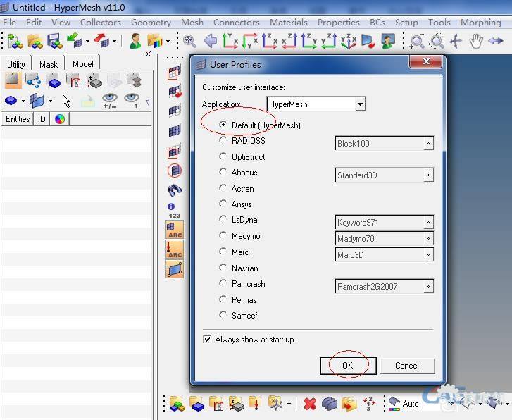
Task: Open the Geometry menu
Action: (x=151, y=23)
